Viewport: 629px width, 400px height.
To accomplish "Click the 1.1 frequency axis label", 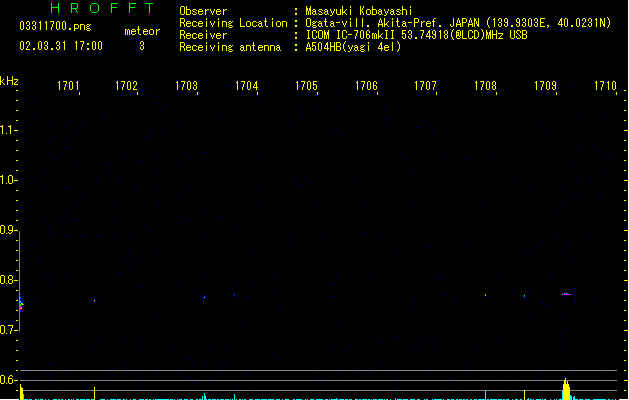I will pyautogui.click(x=8, y=130).
